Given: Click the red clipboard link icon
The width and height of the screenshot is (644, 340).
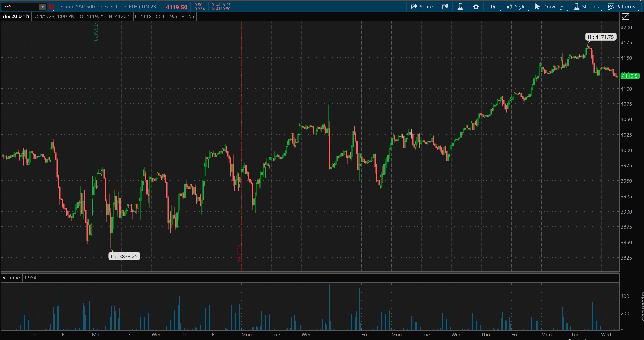Looking at the screenshot, I should pos(51,7).
